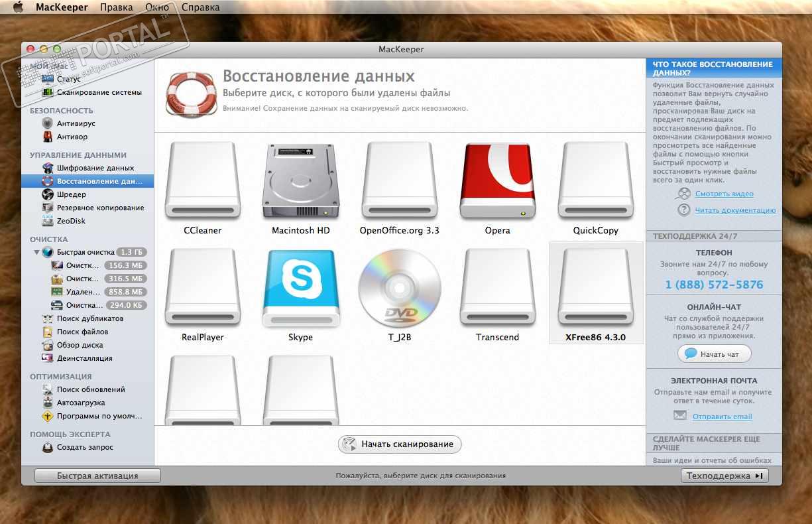The image size is (812, 524).
Task: Click the Восстановление данных heading
Action: (319, 76)
